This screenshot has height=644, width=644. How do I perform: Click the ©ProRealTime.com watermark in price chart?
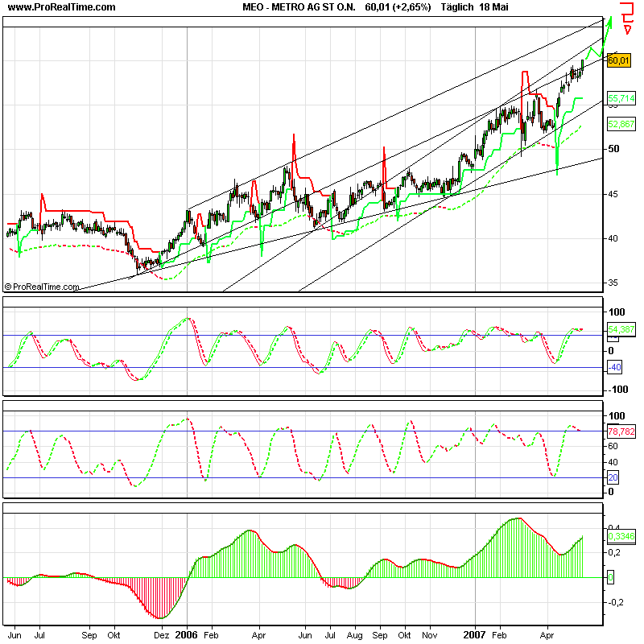[x=43, y=287]
